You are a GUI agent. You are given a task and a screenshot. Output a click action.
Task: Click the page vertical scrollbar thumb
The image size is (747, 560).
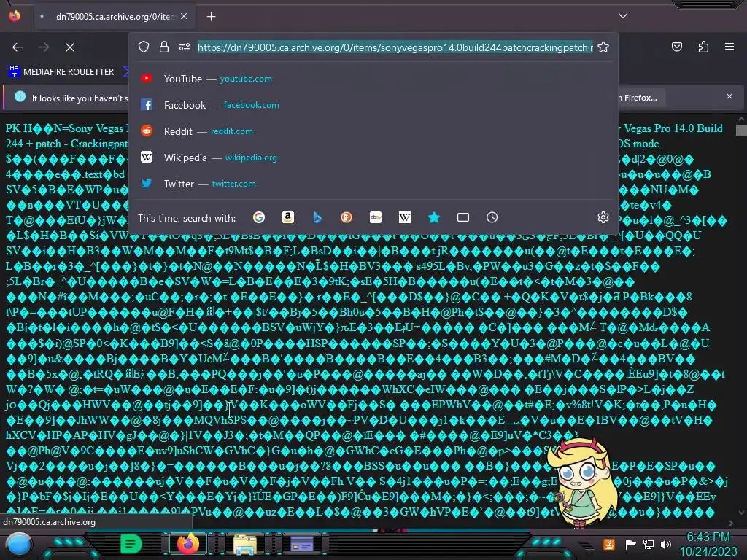[x=741, y=130]
